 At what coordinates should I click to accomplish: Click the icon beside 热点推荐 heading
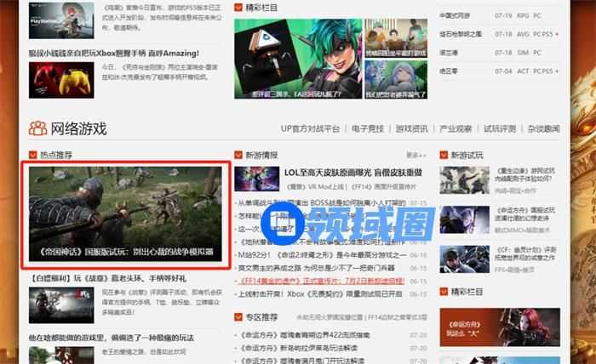click(33, 156)
